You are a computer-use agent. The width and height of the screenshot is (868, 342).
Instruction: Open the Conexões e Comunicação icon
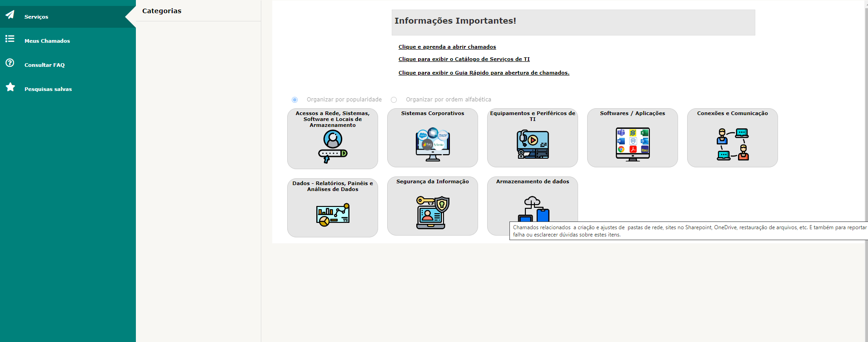coord(733,145)
